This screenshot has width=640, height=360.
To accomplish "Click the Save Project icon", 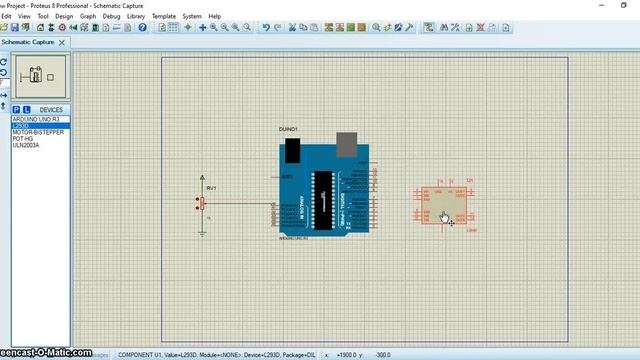I will pos(15,27).
